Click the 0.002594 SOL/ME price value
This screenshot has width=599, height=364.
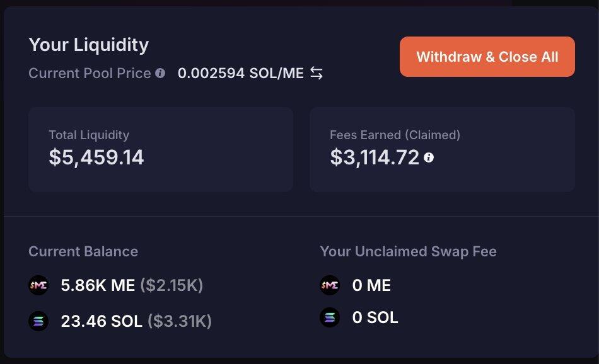(240, 73)
